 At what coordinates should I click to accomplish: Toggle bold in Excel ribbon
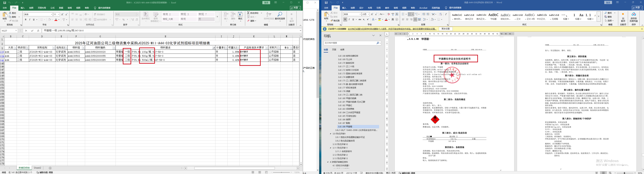pyautogui.click(x=26, y=20)
